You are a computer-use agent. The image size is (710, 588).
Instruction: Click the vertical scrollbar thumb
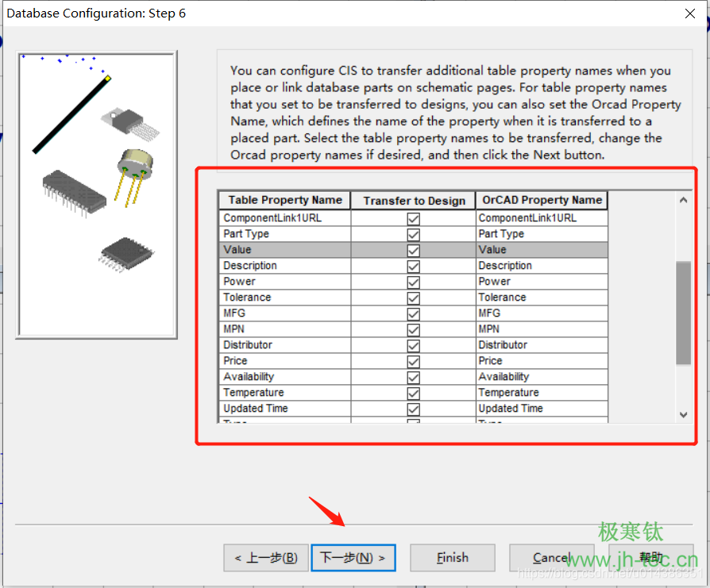click(683, 313)
